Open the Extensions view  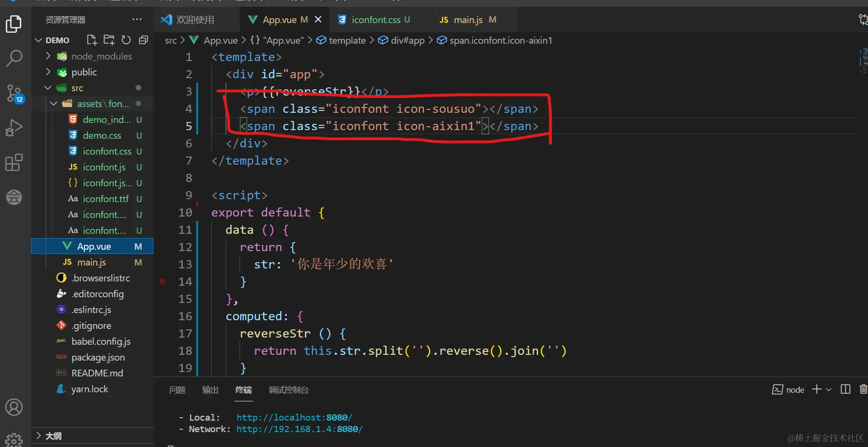pos(13,163)
